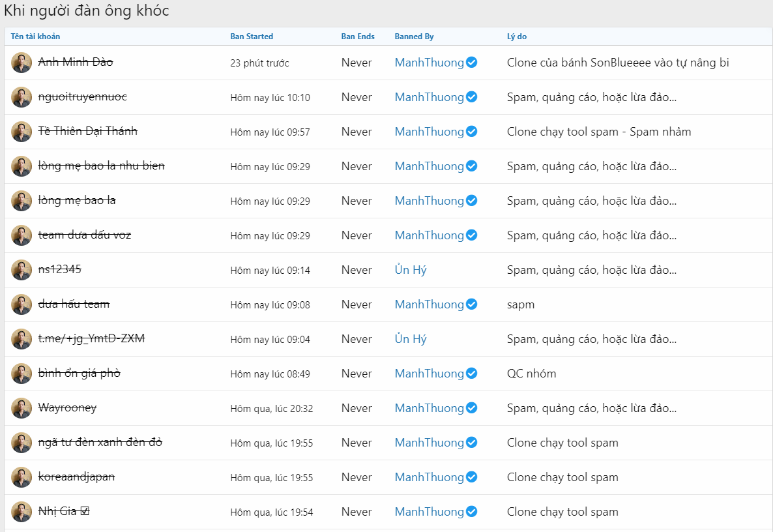This screenshot has width=773, height=532.
Task: Open banned user dưa hấu team
Action: (74, 304)
